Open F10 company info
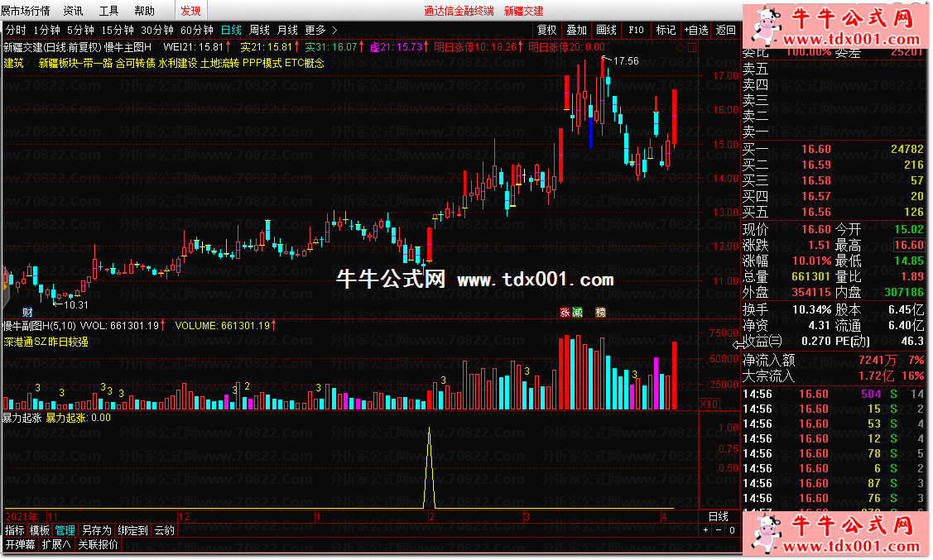933x560 pixels. (x=636, y=30)
